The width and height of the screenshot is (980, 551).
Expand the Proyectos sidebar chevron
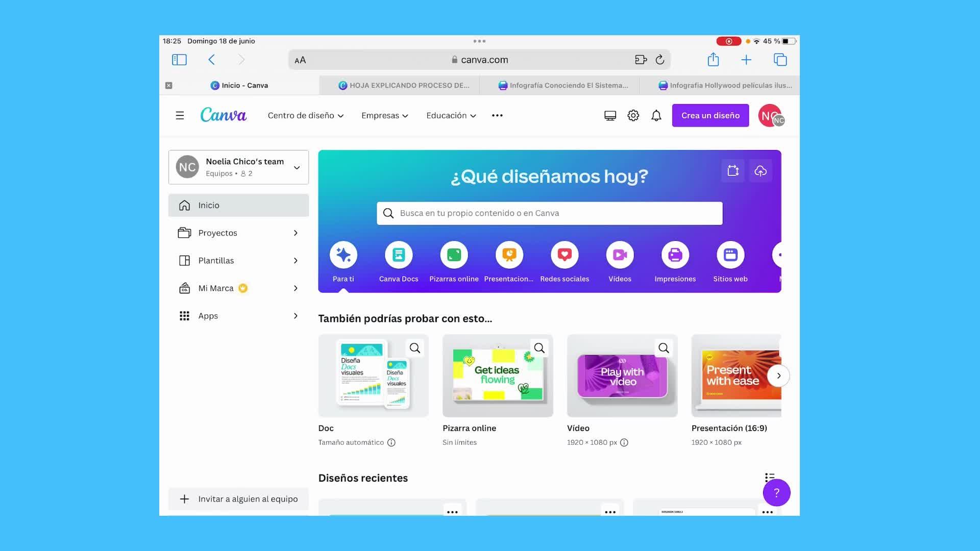(296, 233)
